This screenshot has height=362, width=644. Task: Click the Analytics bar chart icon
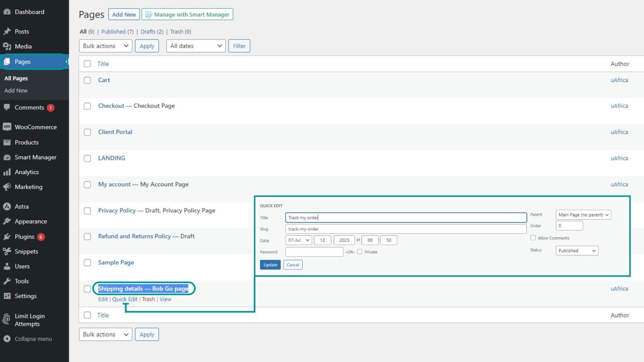point(7,172)
